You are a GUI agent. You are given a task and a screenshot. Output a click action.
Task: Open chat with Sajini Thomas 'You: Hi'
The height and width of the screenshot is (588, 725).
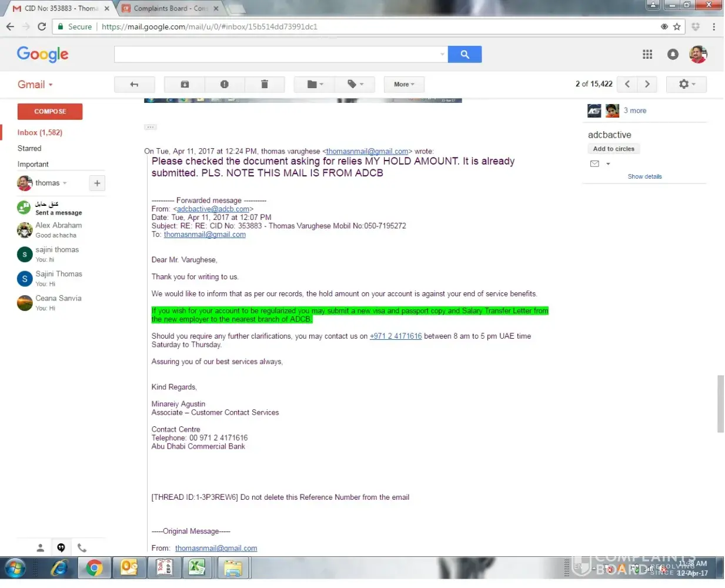(x=59, y=278)
